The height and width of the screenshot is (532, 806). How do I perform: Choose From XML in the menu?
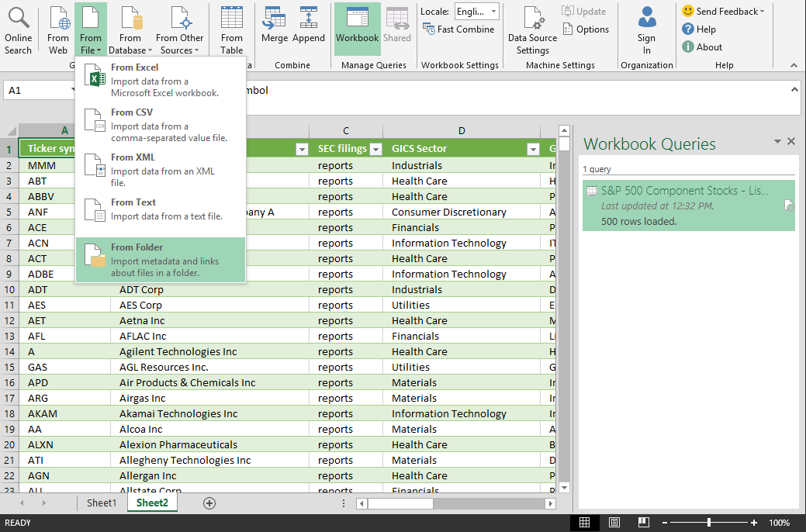161,170
